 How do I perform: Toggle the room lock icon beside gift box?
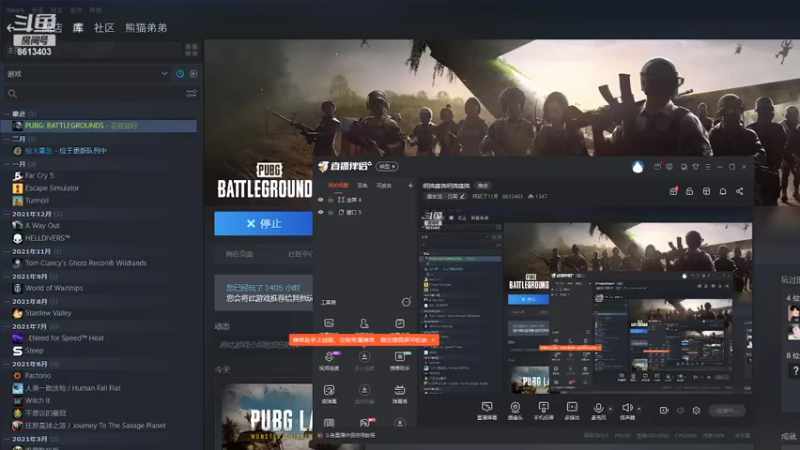[x=690, y=191]
